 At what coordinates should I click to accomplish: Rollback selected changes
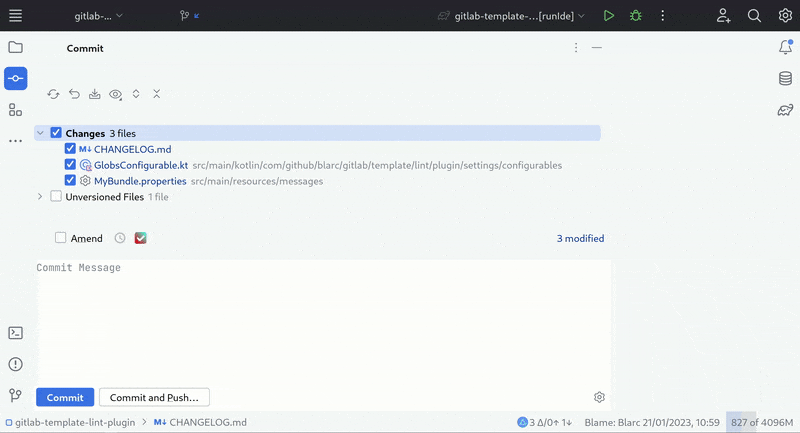74,94
